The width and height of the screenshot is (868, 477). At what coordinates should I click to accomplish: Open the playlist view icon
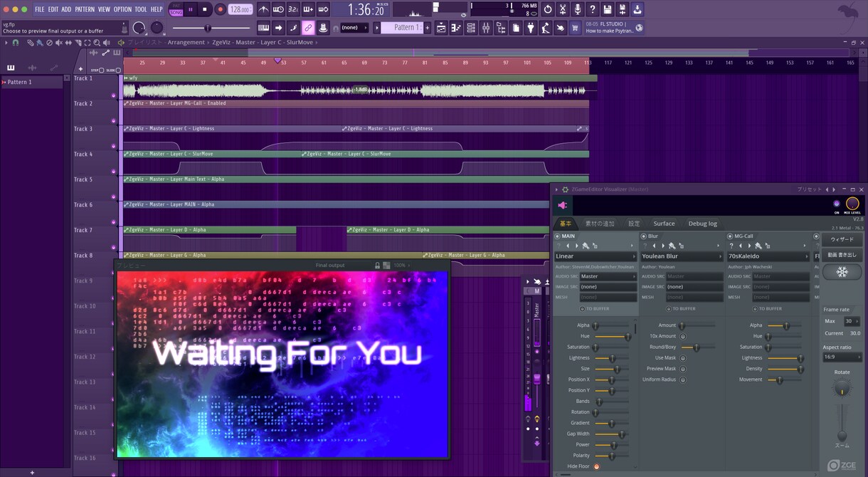pyautogui.click(x=441, y=28)
